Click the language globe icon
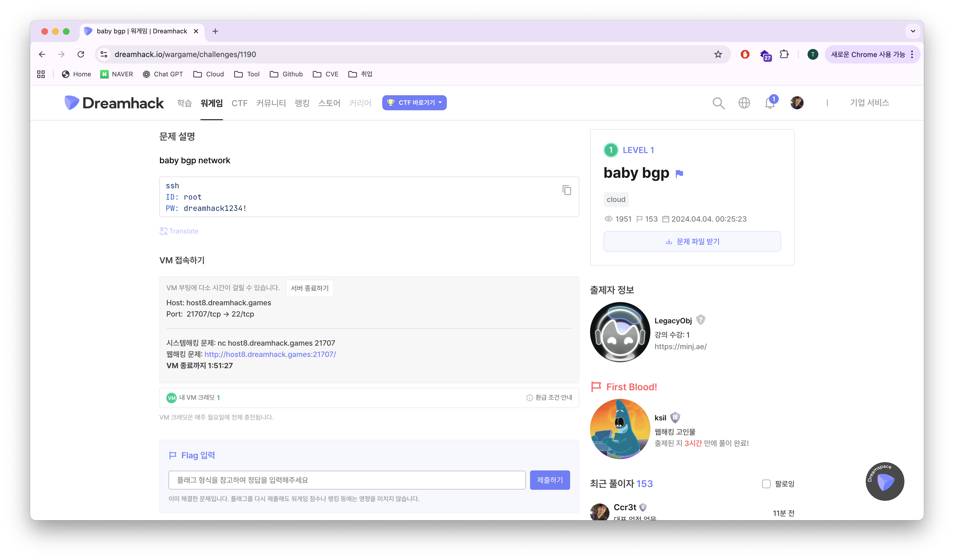954x560 pixels. point(744,103)
